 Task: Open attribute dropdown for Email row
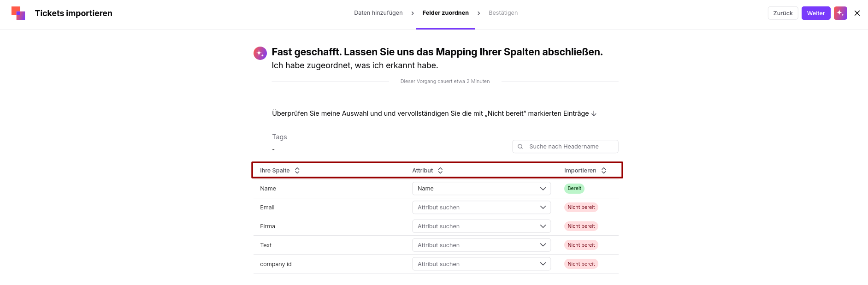481,208
